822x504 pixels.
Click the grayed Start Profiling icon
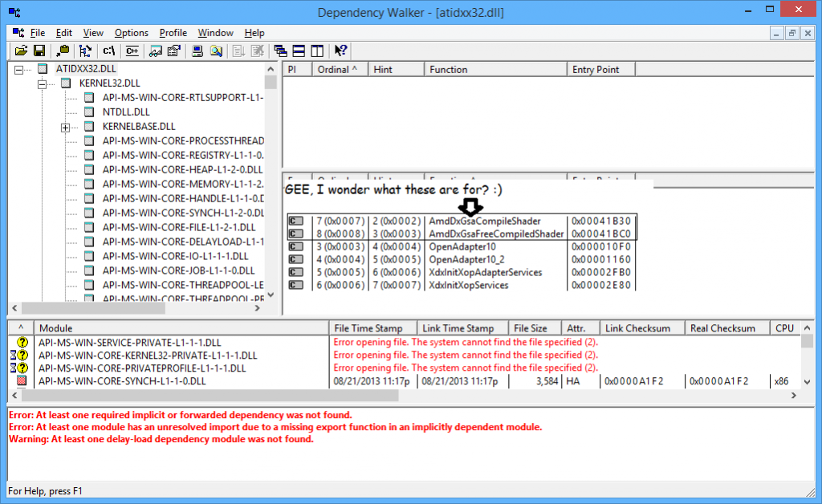click(238, 51)
